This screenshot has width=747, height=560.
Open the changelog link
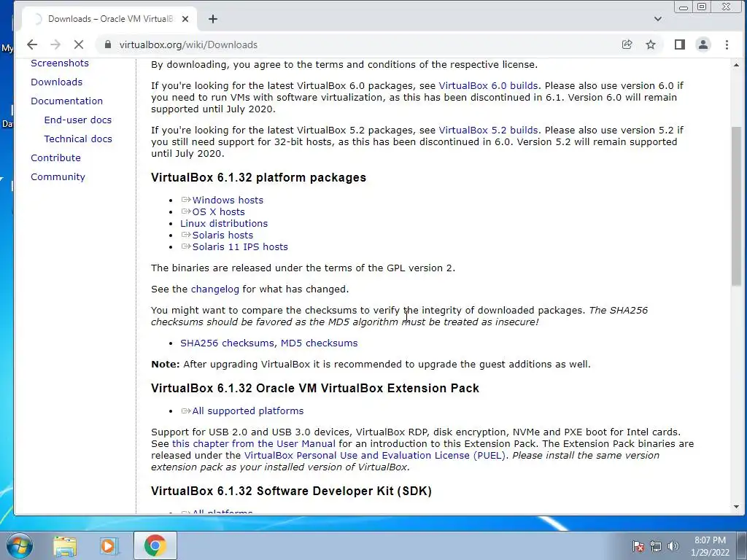tap(215, 289)
